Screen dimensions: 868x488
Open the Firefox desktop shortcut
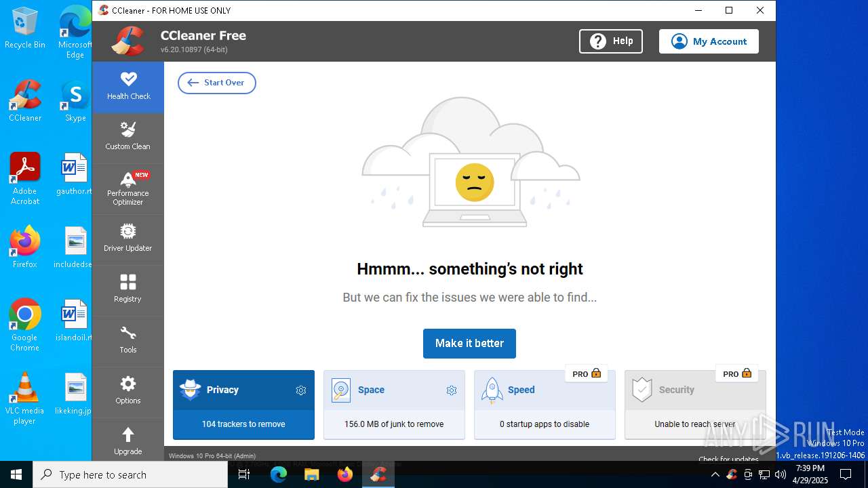pyautogui.click(x=25, y=247)
